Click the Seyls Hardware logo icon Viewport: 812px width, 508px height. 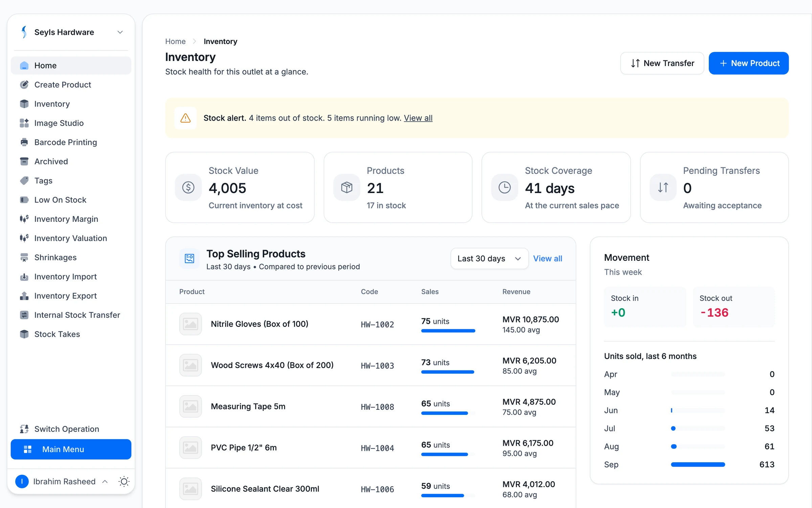24,32
